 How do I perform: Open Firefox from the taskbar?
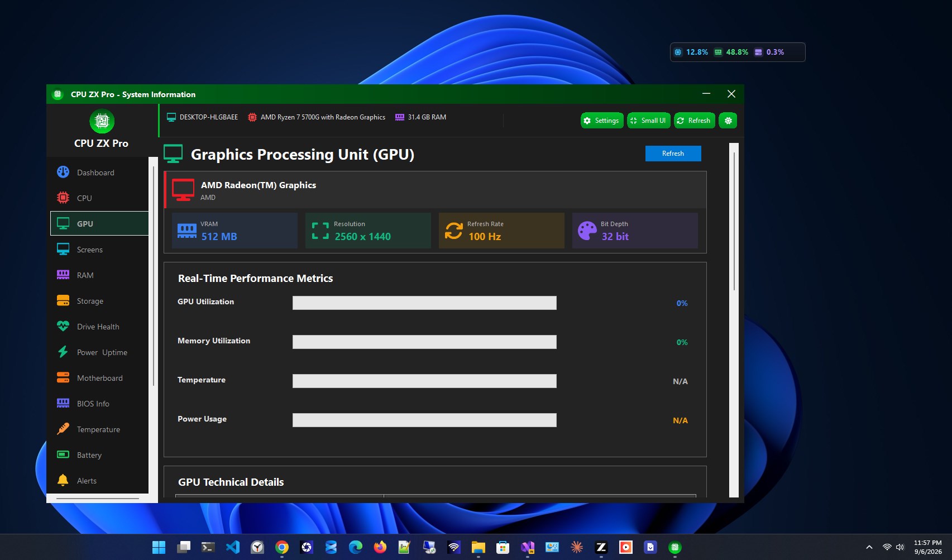380,547
